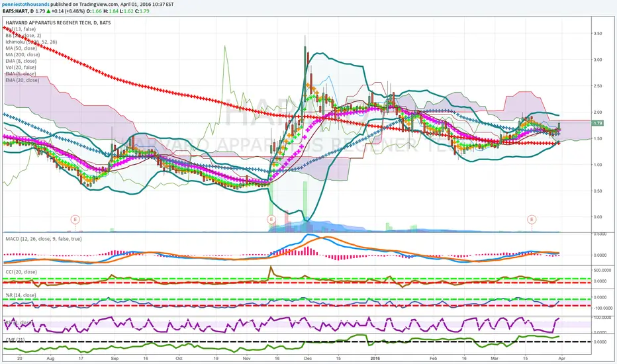Click the %R (14, close) pane label
Viewport: 617px width, 364px height.
click(21, 295)
